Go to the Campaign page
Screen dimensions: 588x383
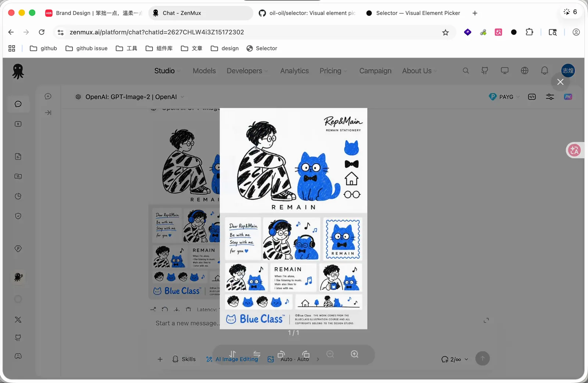(x=375, y=71)
